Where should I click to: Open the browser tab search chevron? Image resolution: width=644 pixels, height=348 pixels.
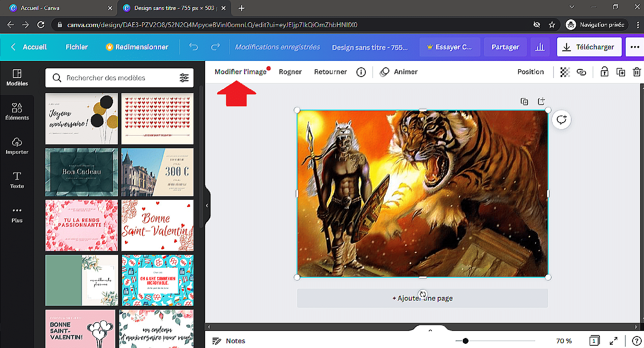(572, 7)
